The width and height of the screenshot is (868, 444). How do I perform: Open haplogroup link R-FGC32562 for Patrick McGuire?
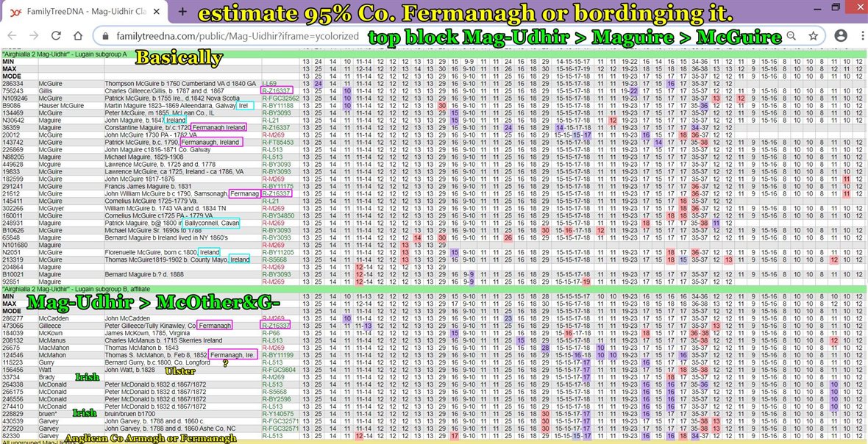pos(280,99)
